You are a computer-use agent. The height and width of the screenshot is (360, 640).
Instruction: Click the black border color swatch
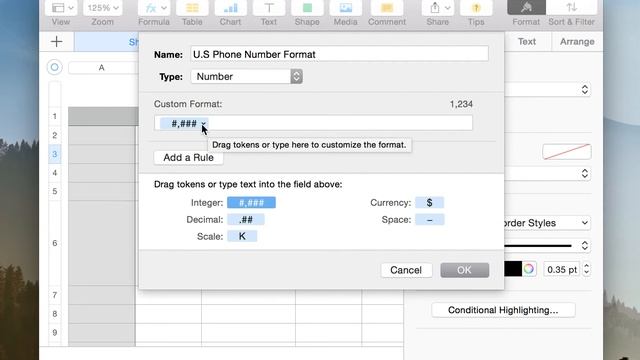coord(513,269)
